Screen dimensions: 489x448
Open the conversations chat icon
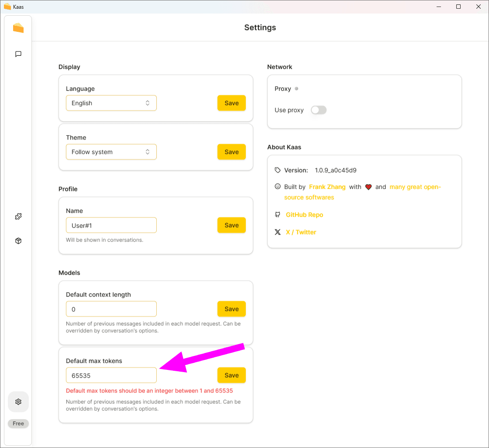(18, 54)
